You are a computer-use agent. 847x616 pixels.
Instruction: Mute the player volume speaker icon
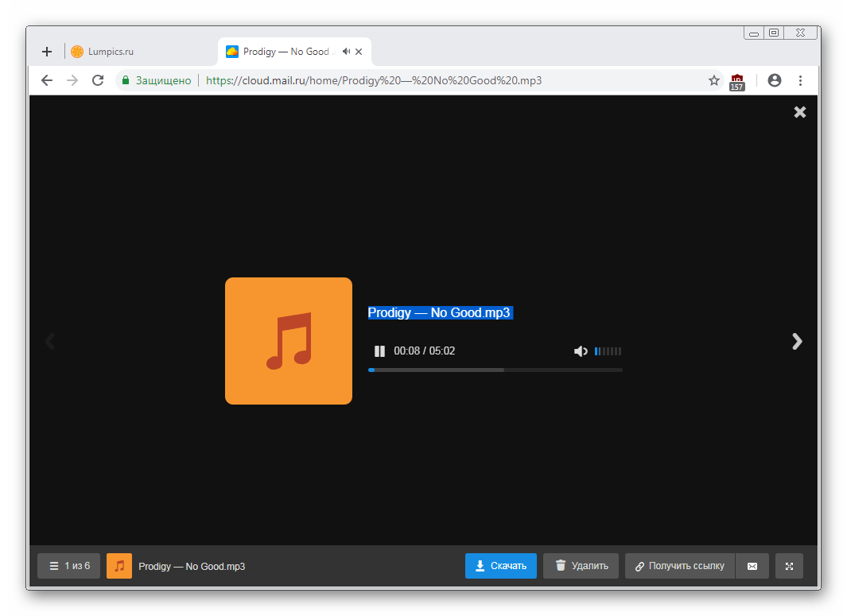581,351
